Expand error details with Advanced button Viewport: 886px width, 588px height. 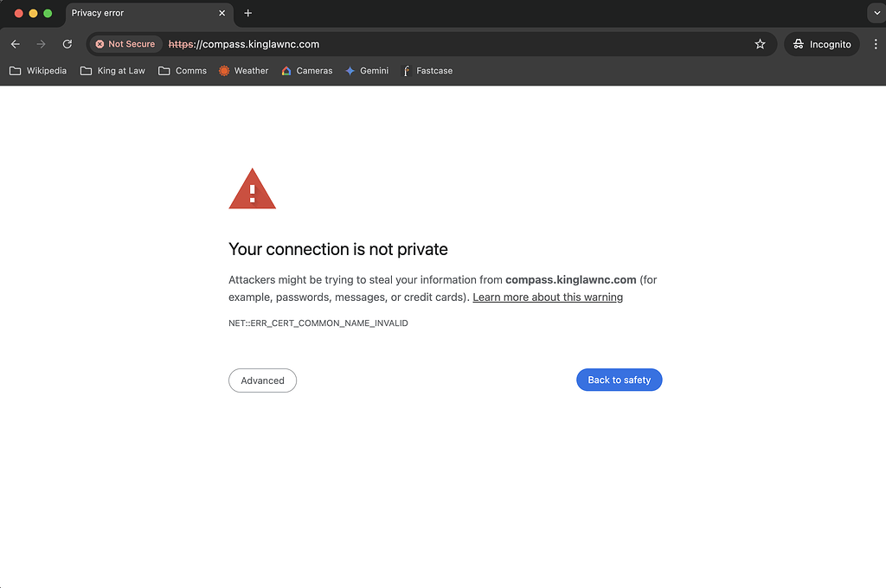point(262,380)
